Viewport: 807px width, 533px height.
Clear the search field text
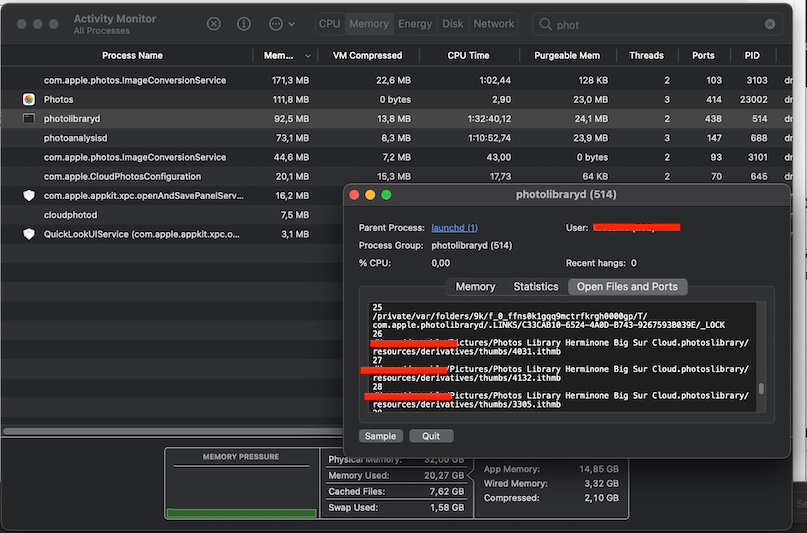(x=770, y=24)
